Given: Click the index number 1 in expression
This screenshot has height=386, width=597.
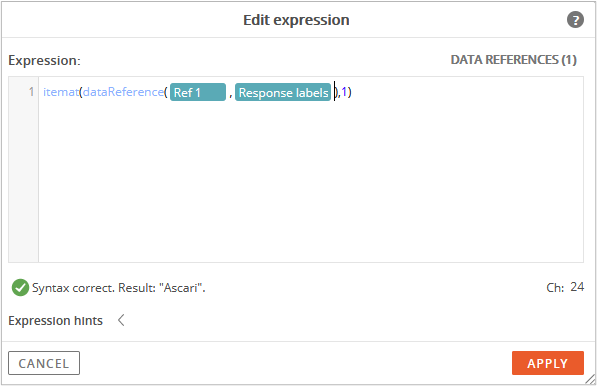Looking at the screenshot, I should pyautogui.click(x=344, y=92).
